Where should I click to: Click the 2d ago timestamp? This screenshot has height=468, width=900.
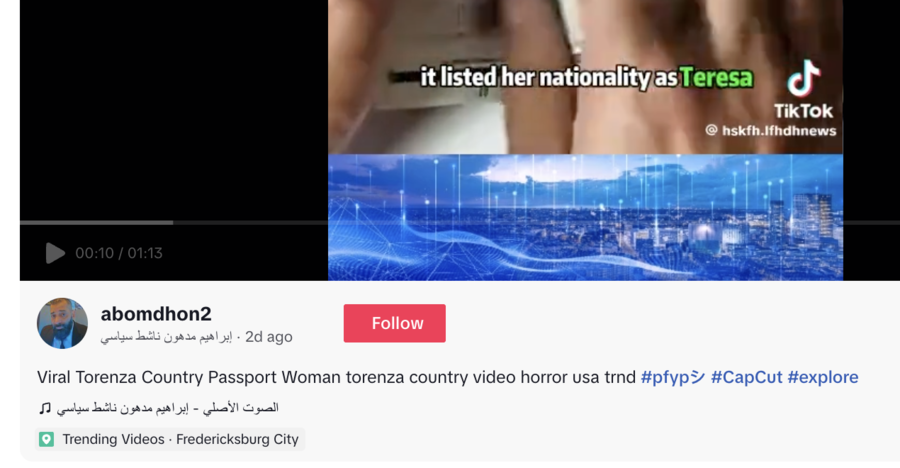(x=269, y=337)
